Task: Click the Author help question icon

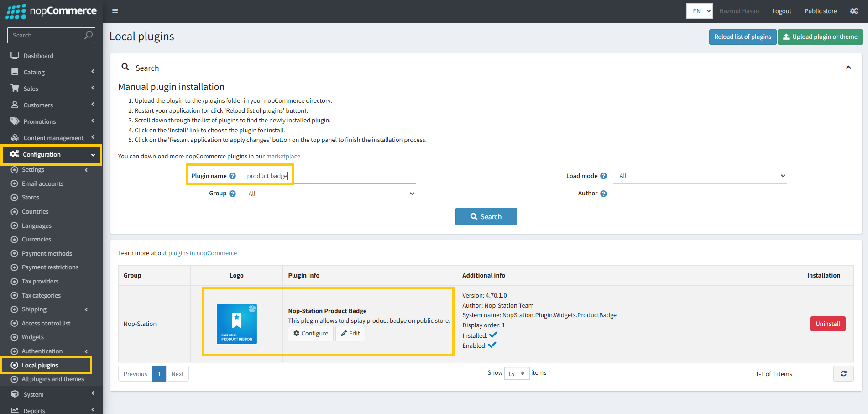Action: point(603,194)
